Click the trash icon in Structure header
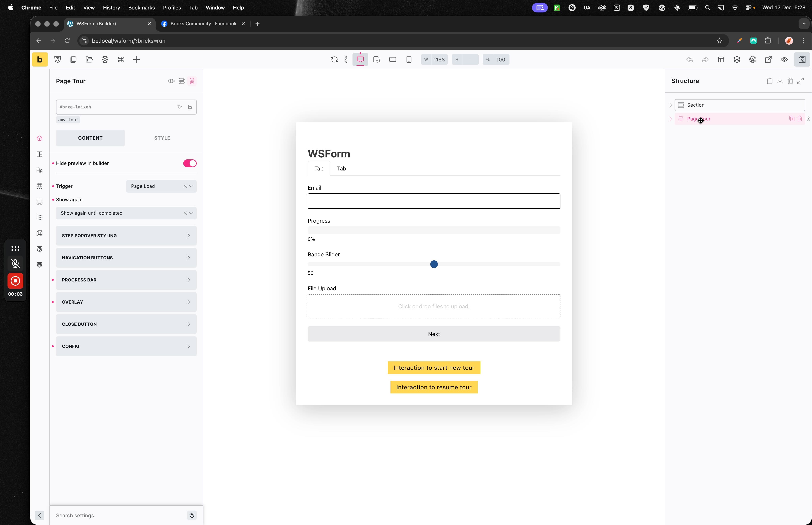Screen dimensions: 812x525 (790, 81)
